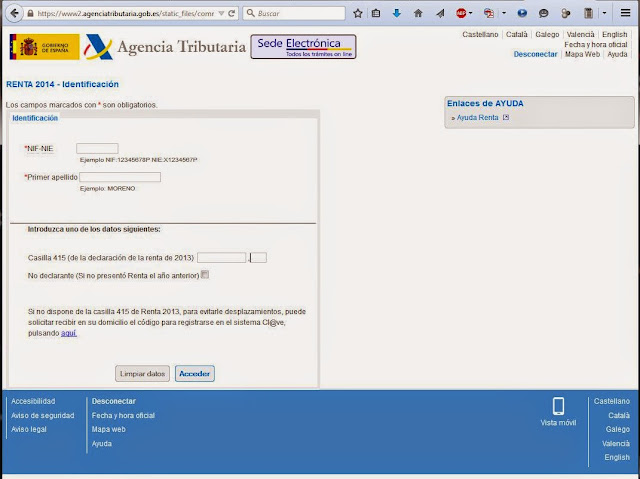The height and width of the screenshot is (479, 640).
Task: Open Ayuda in the header
Action: (617, 54)
